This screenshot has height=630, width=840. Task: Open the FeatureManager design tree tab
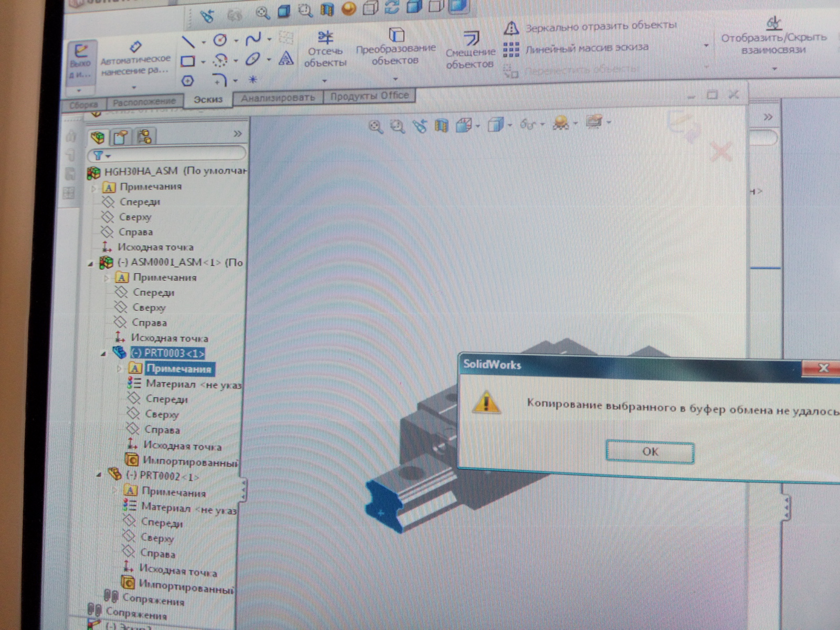98,138
